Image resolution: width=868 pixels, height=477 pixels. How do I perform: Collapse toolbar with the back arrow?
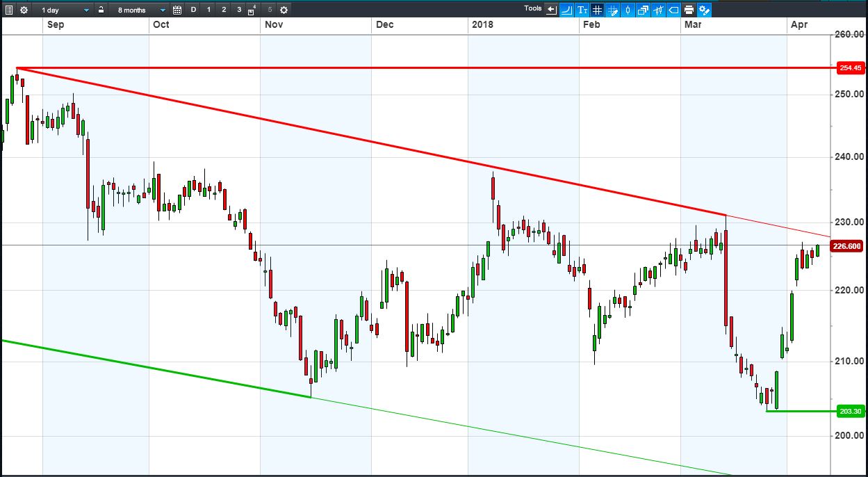[x=552, y=10]
